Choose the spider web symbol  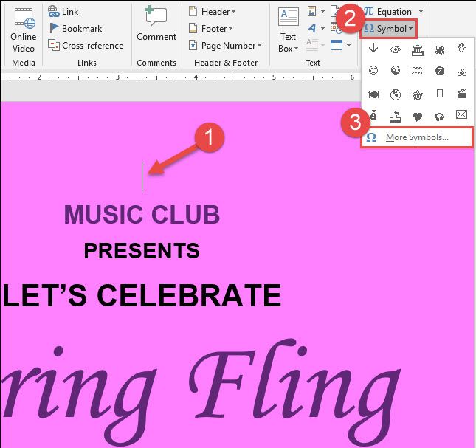pyautogui.click(x=418, y=93)
